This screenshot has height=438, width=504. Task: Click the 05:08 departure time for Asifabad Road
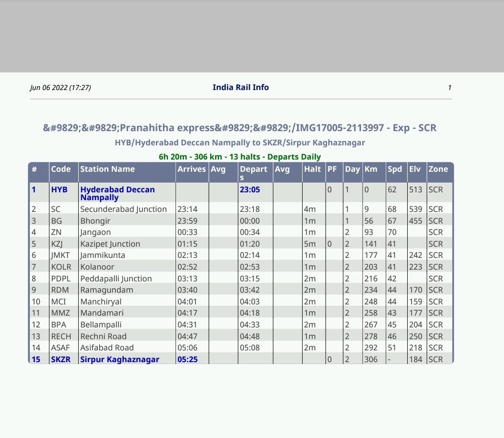250,347
